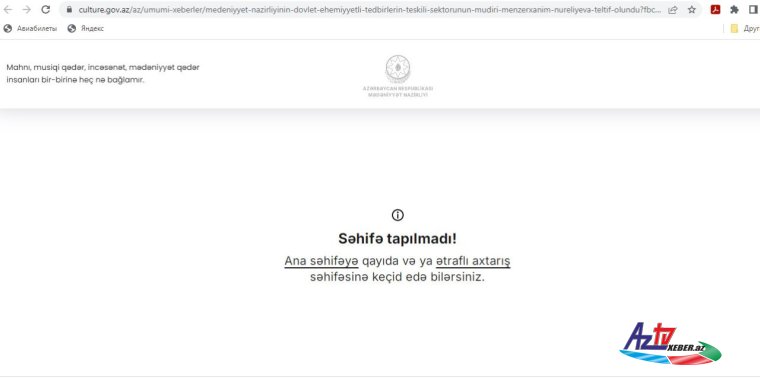The height and width of the screenshot is (378, 760).
Task: Click the padlock site info icon
Action: 69,10
